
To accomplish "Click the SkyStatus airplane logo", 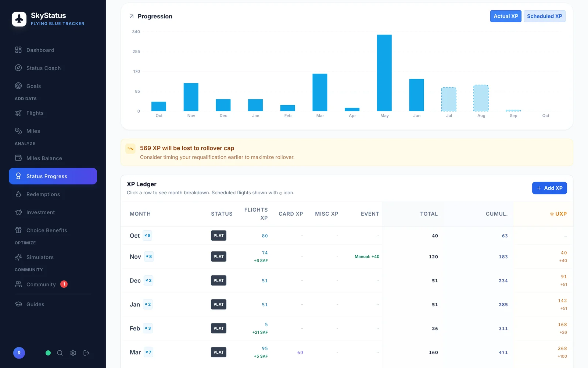I will coord(19,19).
